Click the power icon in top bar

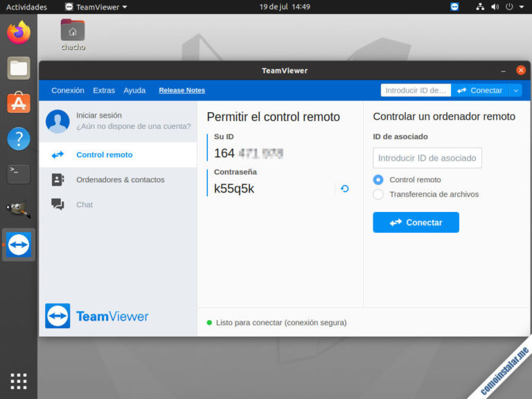point(509,7)
